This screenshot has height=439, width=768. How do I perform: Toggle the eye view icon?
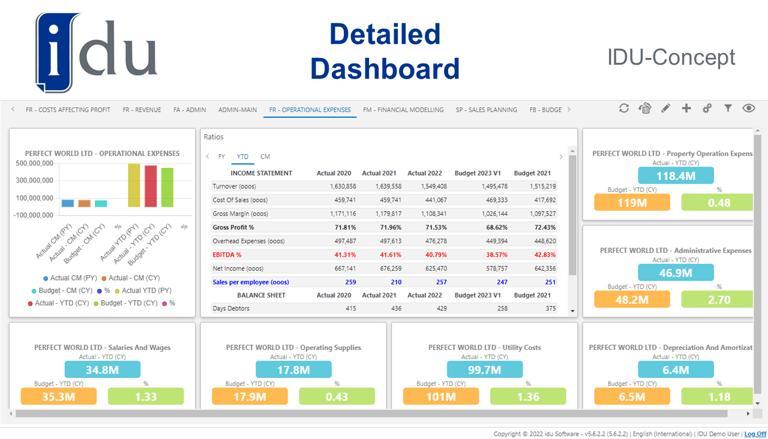click(x=748, y=108)
